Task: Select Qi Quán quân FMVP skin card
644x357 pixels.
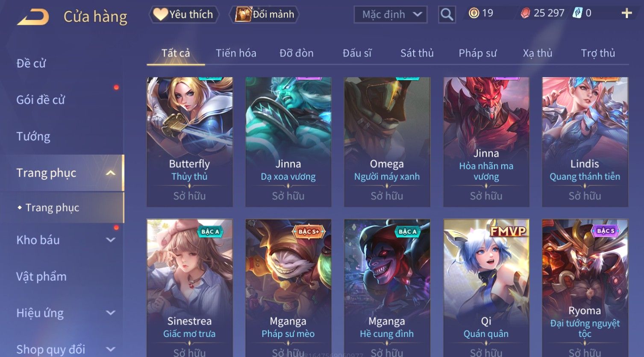Action: pyautogui.click(x=486, y=288)
